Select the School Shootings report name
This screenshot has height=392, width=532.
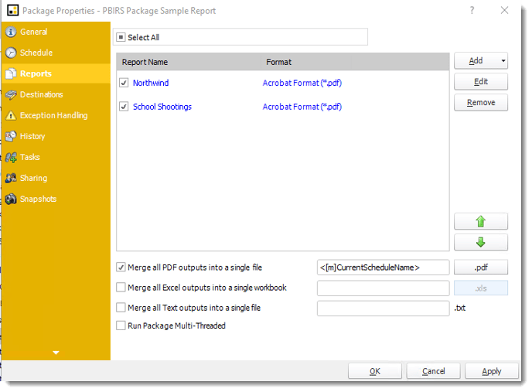[162, 107]
